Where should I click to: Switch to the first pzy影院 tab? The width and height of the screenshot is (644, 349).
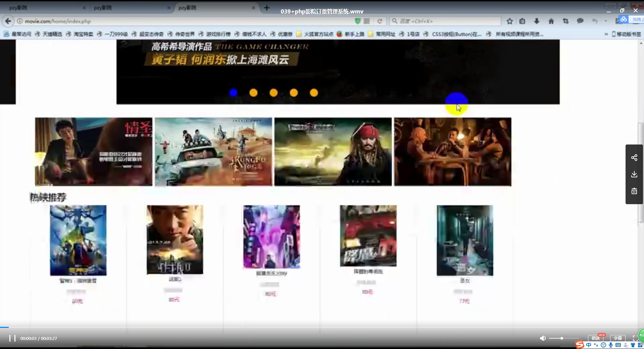(44, 8)
